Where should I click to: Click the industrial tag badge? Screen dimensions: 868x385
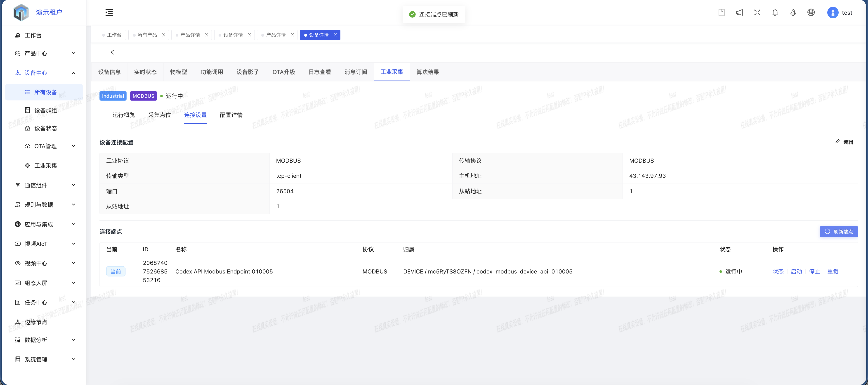[x=113, y=96]
